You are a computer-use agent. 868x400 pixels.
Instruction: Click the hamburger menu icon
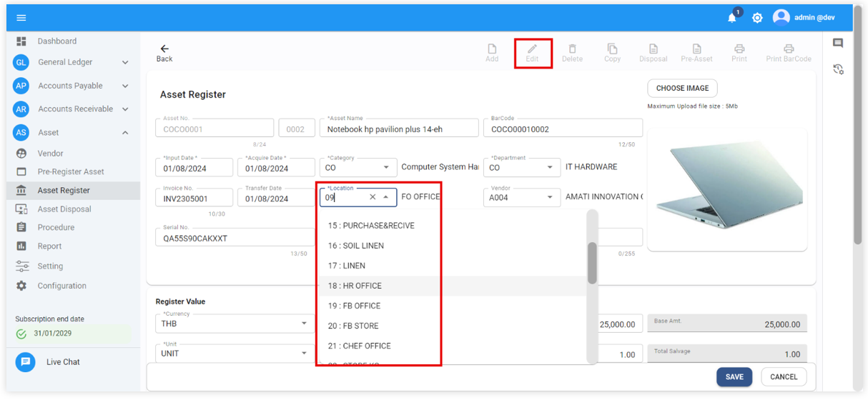21,18
